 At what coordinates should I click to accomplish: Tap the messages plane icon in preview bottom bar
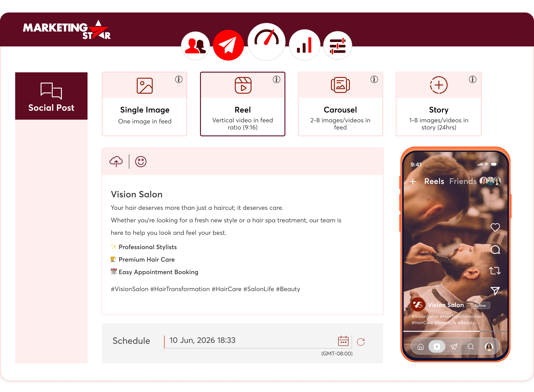pos(454,347)
